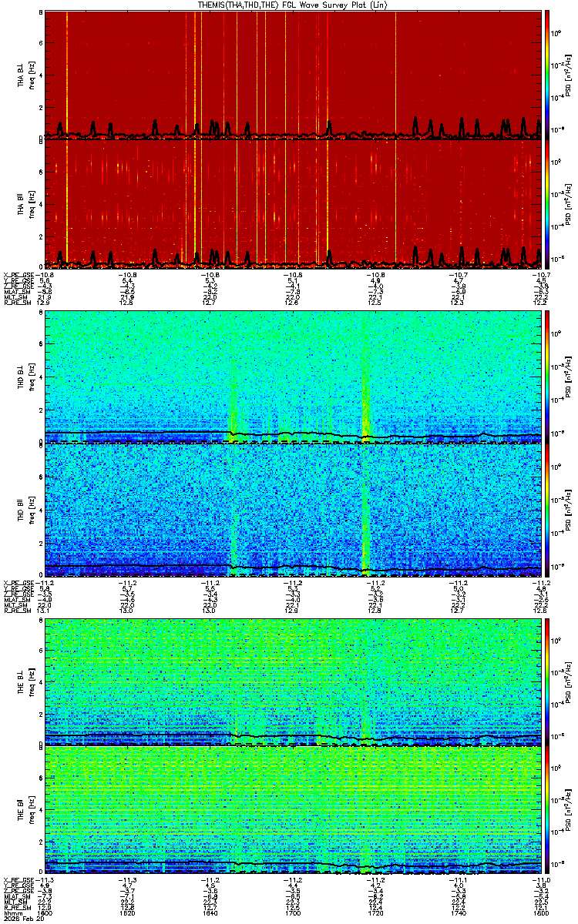Click the PSD colorbar beside THE B-parallel panel
Viewport: 578px width, 924px height.
[547, 810]
